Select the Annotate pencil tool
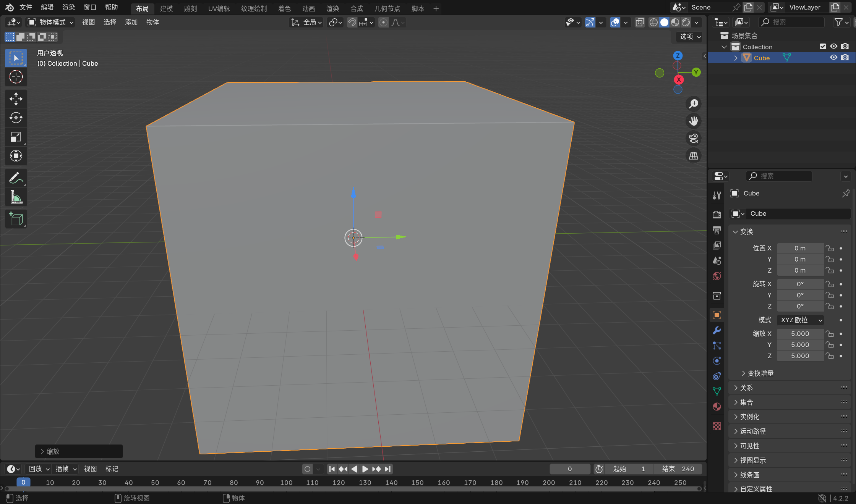 16,178
